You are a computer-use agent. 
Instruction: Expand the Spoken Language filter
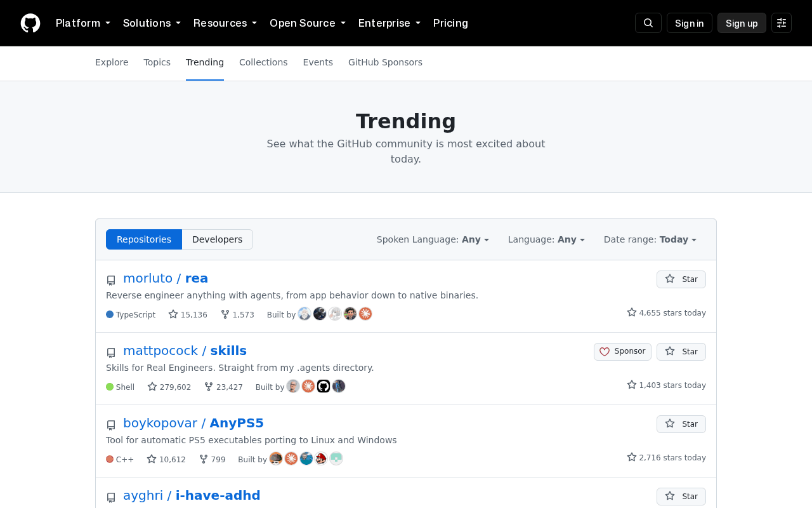pos(433,239)
